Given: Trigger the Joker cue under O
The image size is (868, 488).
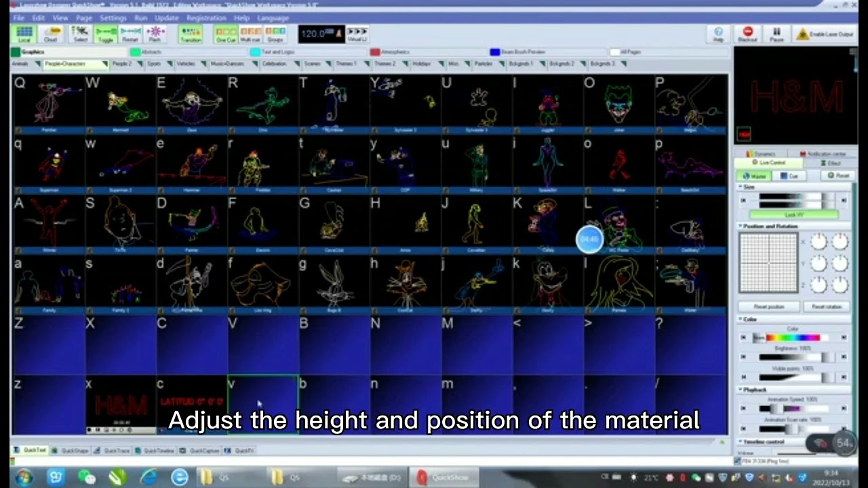Looking at the screenshot, I should pos(619,104).
